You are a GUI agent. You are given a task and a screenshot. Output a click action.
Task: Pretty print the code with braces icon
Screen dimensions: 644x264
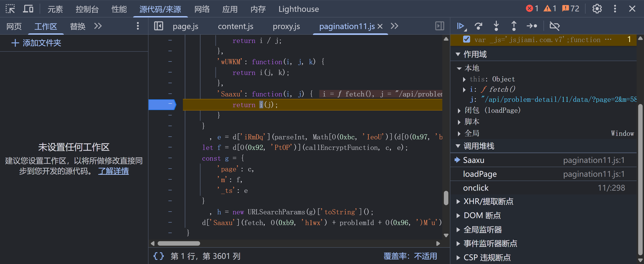159,256
